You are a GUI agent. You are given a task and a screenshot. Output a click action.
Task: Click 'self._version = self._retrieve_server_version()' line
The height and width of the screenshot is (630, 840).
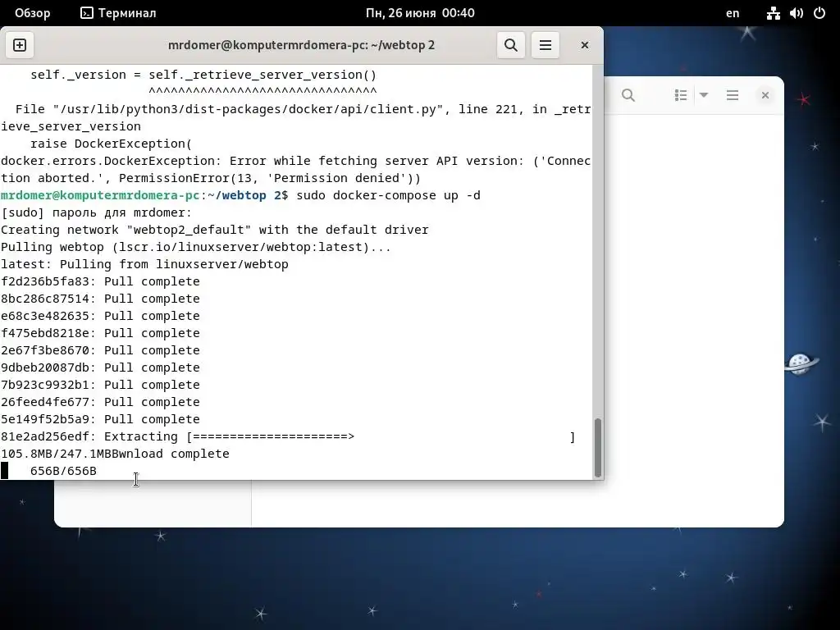[203, 75]
